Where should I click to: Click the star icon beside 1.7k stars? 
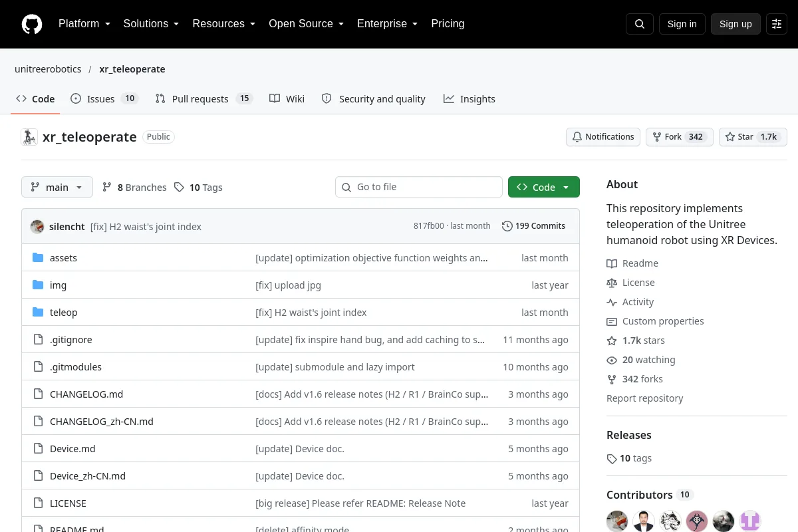pyautogui.click(x=612, y=340)
